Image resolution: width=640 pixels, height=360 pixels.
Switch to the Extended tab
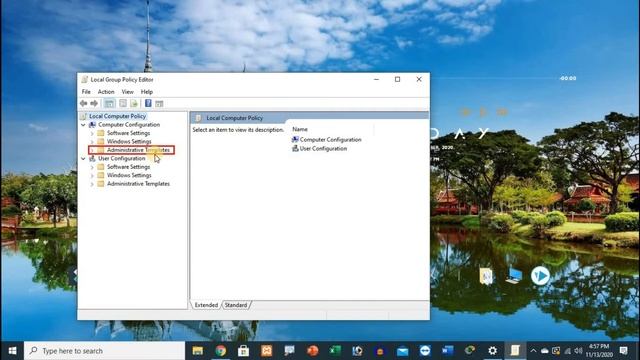206,305
